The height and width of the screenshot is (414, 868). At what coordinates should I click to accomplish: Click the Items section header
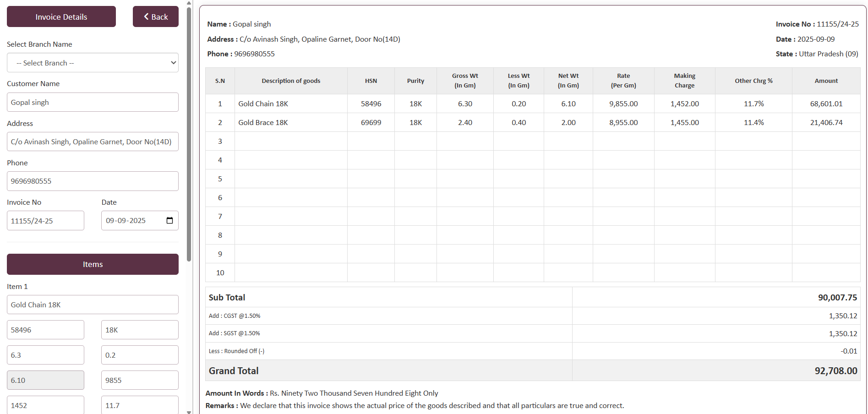[93, 264]
